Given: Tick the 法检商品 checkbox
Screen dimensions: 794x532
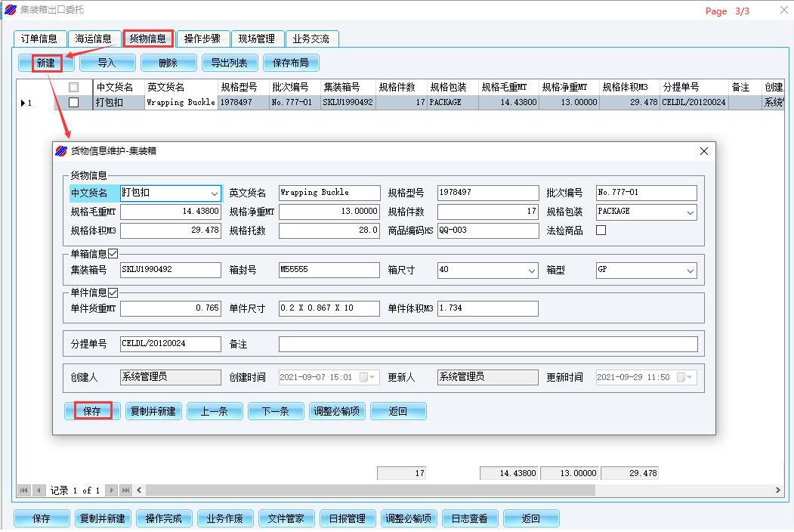Looking at the screenshot, I should tap(601, 230).
